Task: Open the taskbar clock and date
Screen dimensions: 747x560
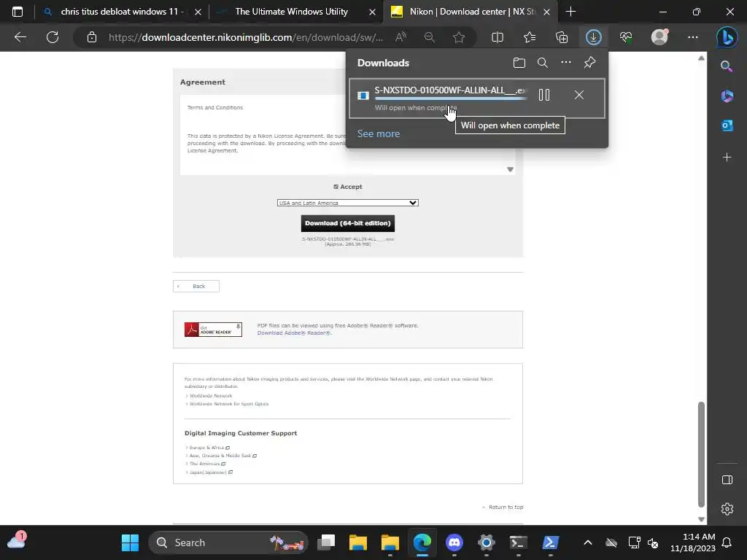Action: (693, 542)
